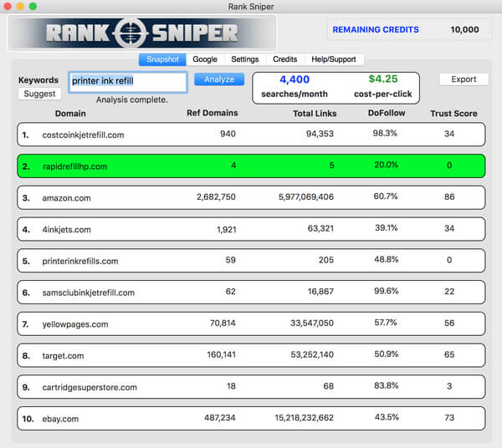The width and height of the screenshot is (502, 448).
Task: Maximize the Rank Sniper window
Action: coord(33,7)
